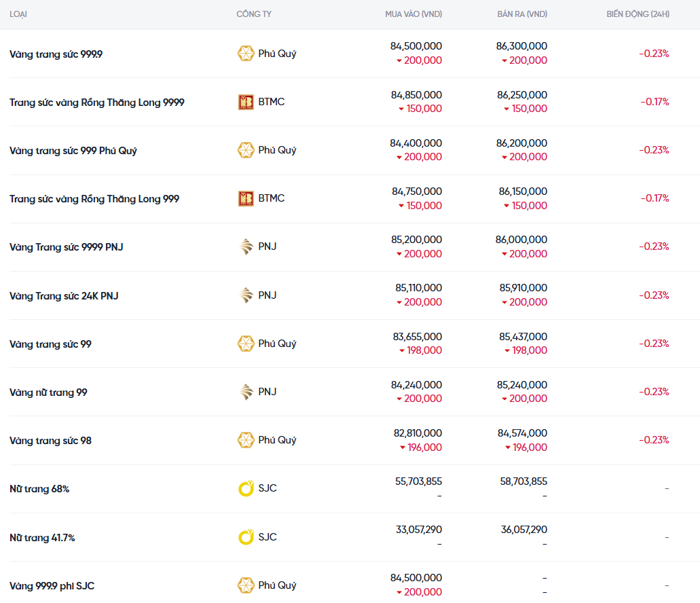Click SJC company name in Nữ trang 68% row
Viewport: 700px width, 603px height.
click(x=267, y=488)
